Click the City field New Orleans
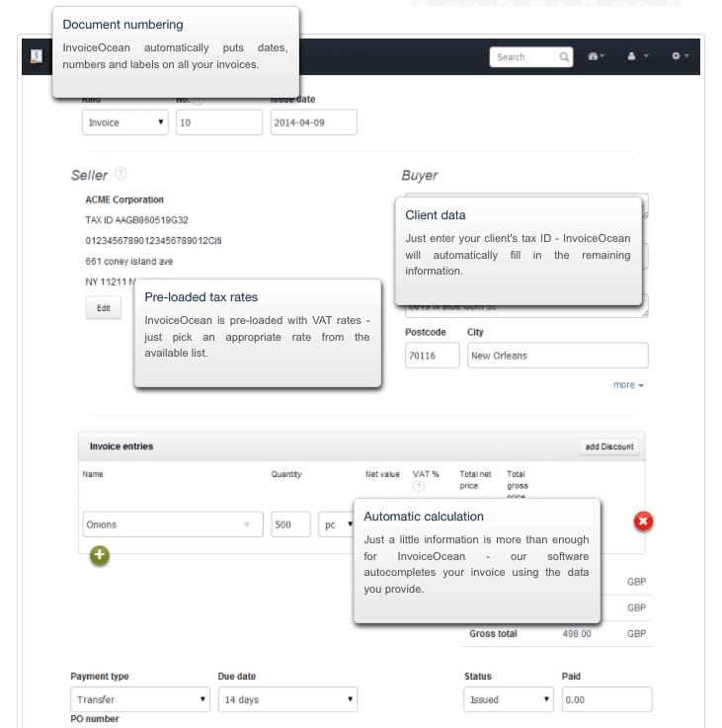 pos(558,356)
